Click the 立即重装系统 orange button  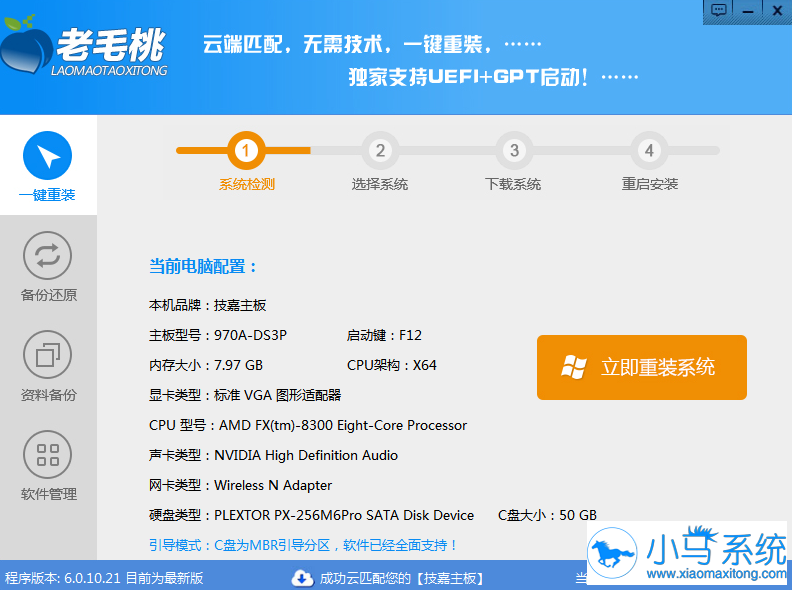coord(641,367)
